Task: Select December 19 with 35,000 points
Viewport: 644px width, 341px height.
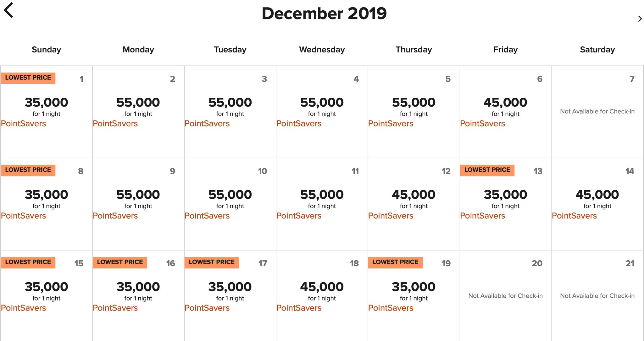Action: point(414,286)
